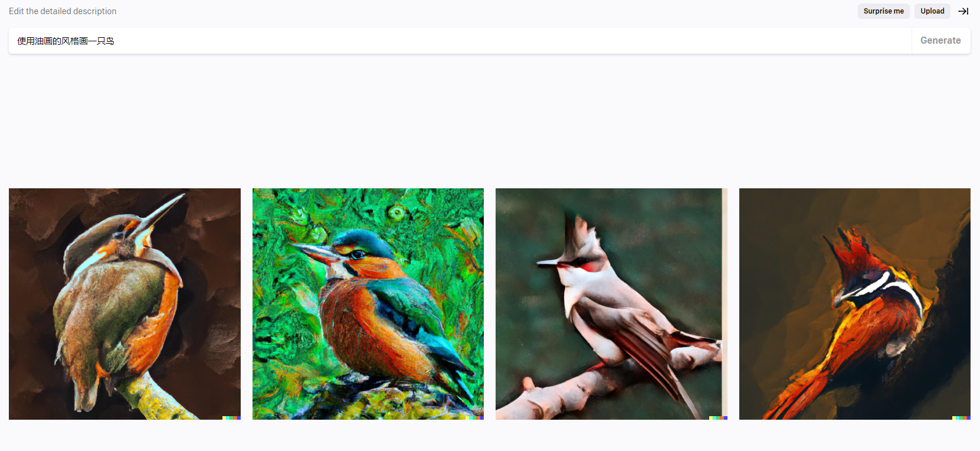Screen dimensions: 980x451
Task: Select the crested grey bird painting
Action: click(611, 304)
